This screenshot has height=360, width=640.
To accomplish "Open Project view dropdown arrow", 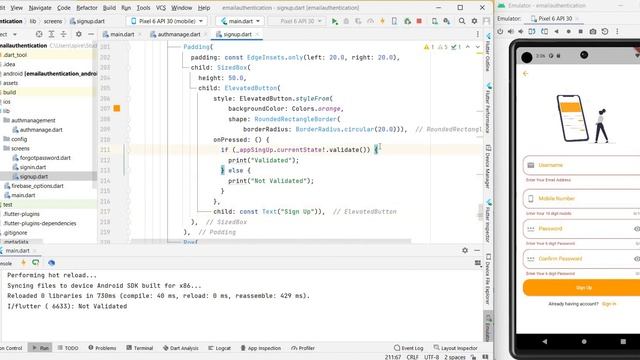I will (x=15, y=34).
